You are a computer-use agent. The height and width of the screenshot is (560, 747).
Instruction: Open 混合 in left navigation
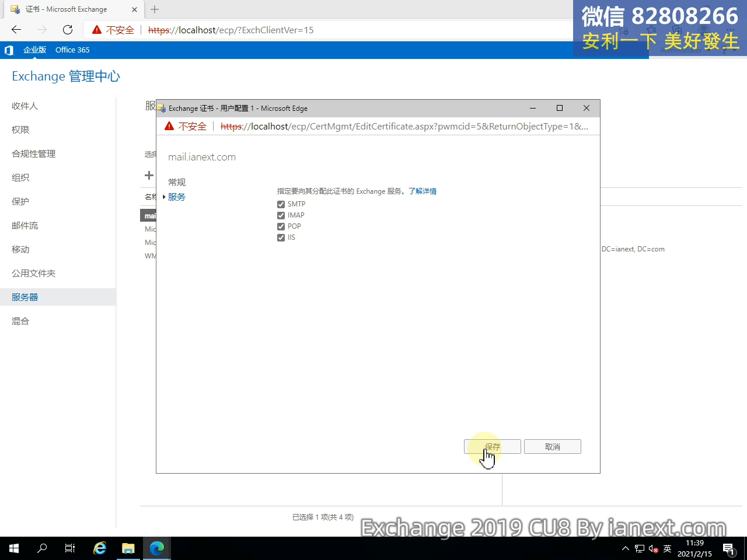(20, 321)
